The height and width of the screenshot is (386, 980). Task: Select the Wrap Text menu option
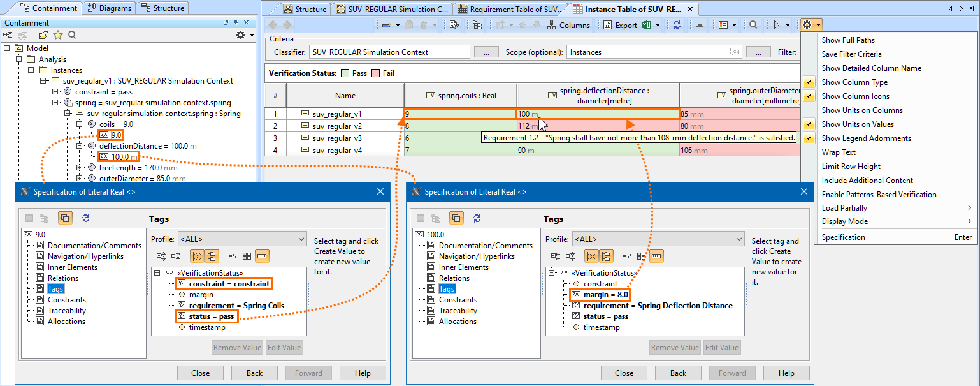[x=839, y=152]
